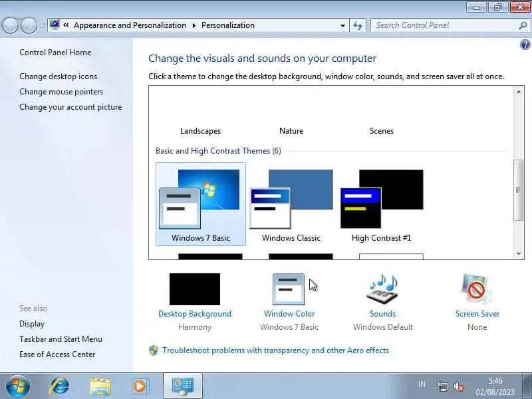The height and width of the screenshot is (399, 532).
Task: Open Windows Explorer folder on taskbar
Action: tap(100, 386)
